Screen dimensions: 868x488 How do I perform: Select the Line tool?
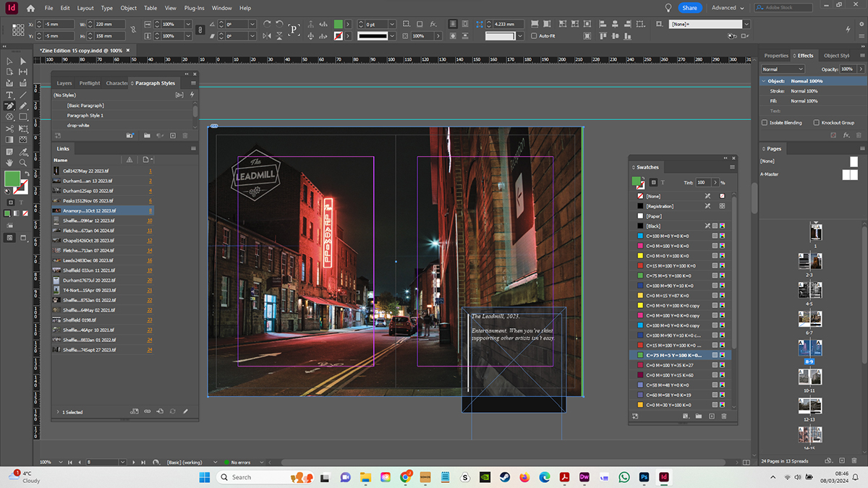coord(22,95)
